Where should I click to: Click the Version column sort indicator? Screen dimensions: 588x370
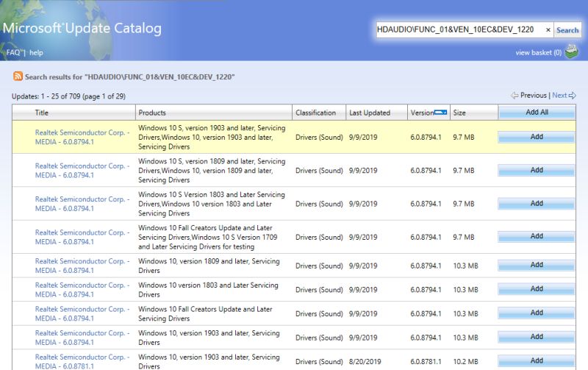[440, 113]
